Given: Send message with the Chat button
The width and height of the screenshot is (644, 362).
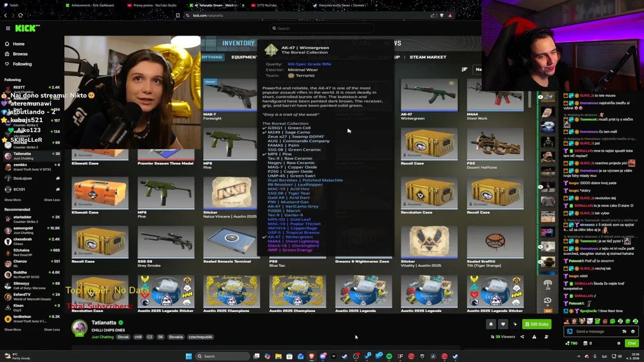Looking at the screenshot, I should [632, 343].
